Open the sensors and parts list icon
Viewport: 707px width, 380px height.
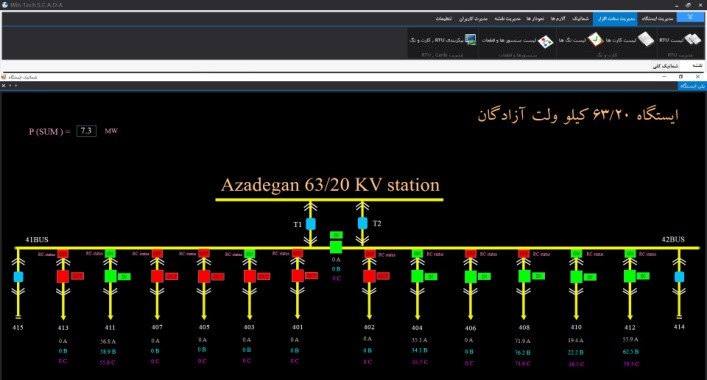545,41
